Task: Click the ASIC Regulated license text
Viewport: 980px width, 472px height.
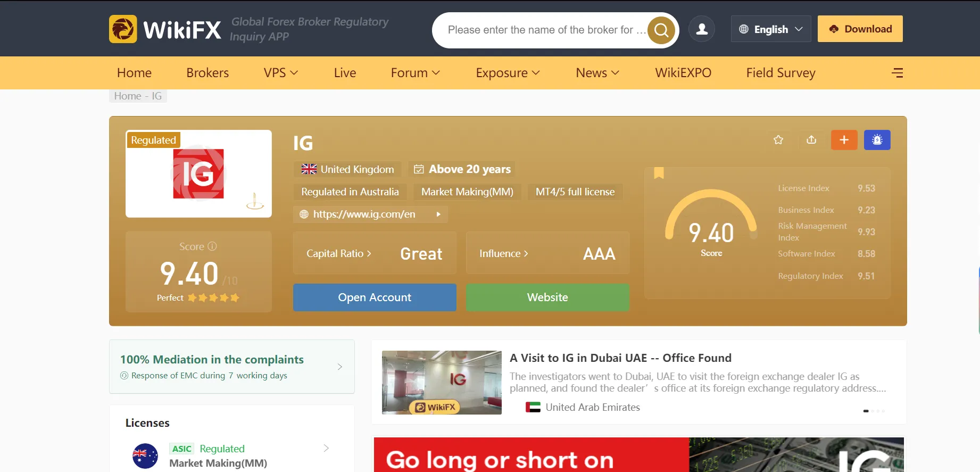Action: (207, 449)
